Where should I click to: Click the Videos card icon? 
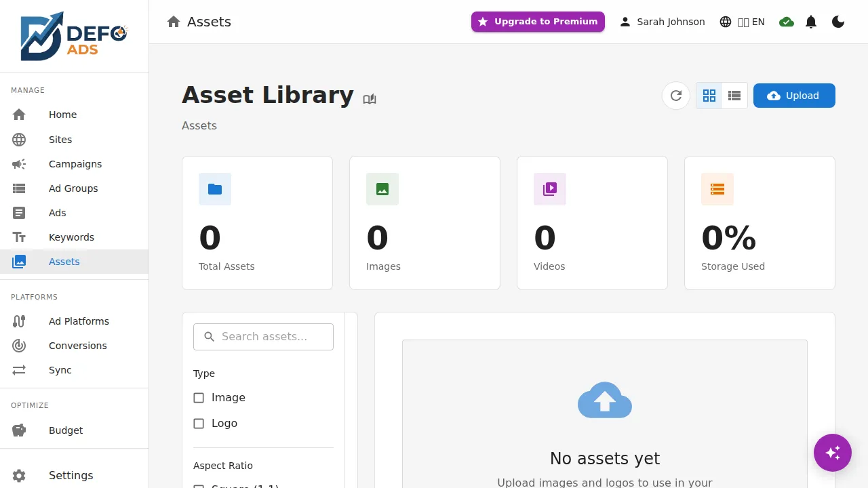click(550, 189)
